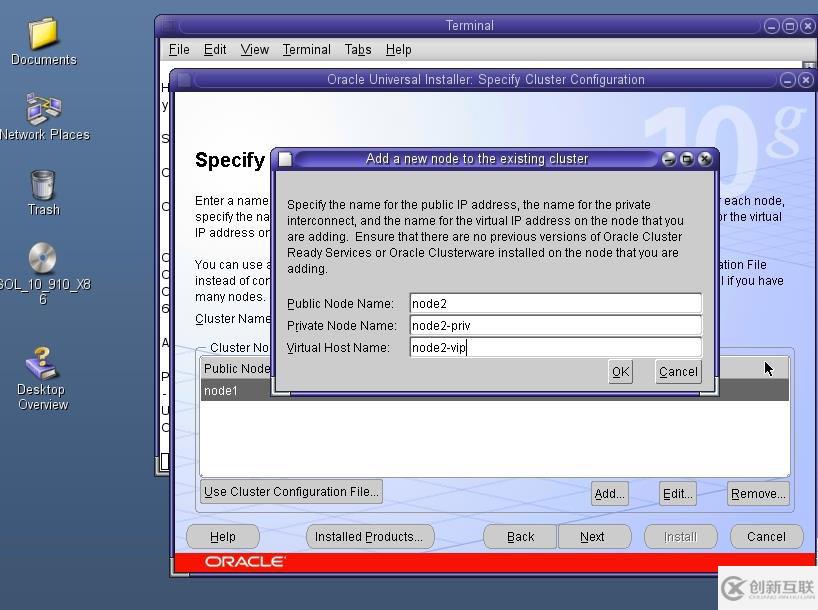This screenshot has height=610, width=818.
Task: Click Next in the Oracle installer
Action: 594,536
